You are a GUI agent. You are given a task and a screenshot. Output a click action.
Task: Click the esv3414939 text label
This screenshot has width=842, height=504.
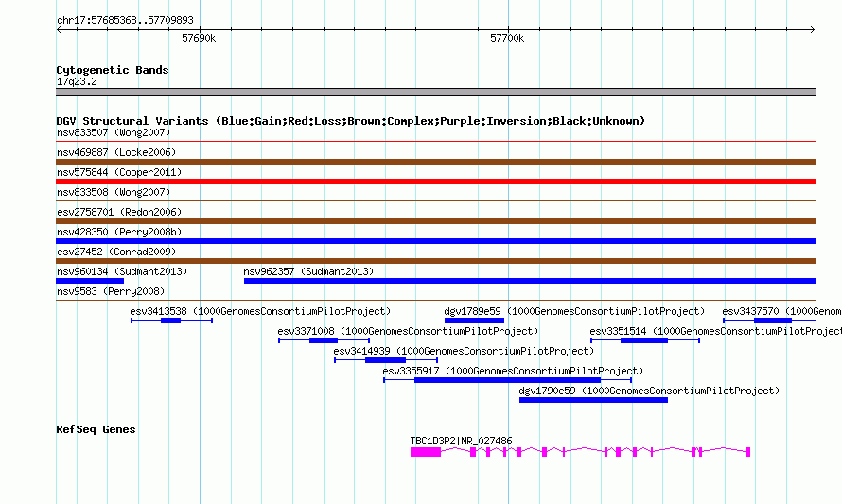point(464,351)
